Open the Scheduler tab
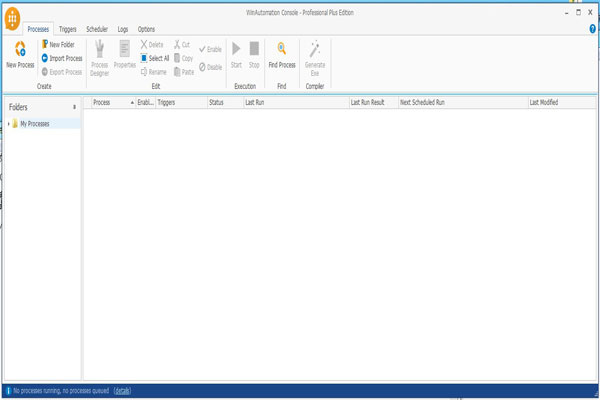This screenshot has width=600, height=400. pos(97,29)
